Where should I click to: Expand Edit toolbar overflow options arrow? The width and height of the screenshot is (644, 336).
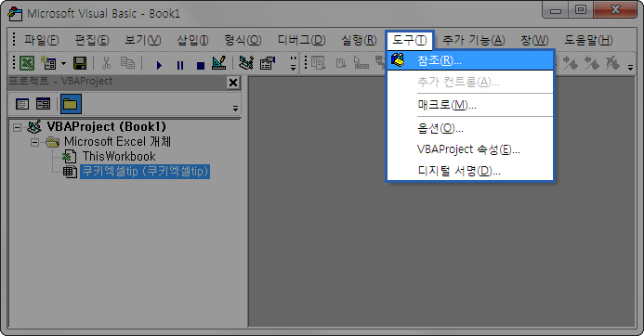coord(630,66)
